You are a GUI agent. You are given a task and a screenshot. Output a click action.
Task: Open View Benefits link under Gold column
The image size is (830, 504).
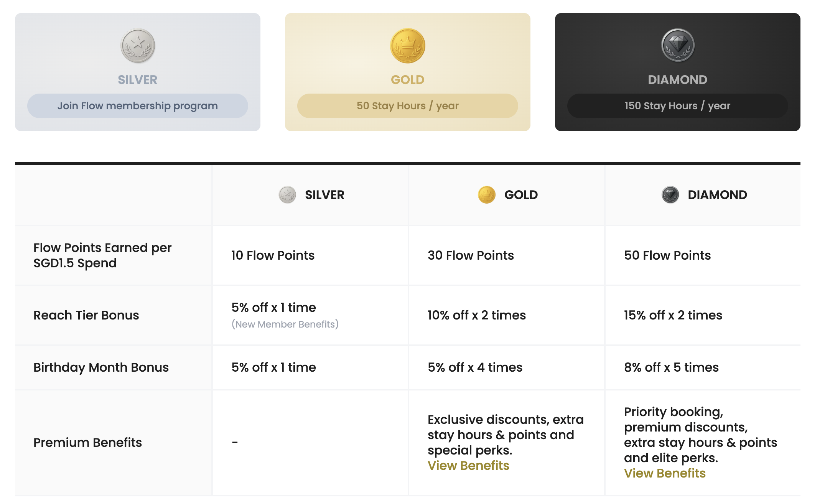(468, 466)
